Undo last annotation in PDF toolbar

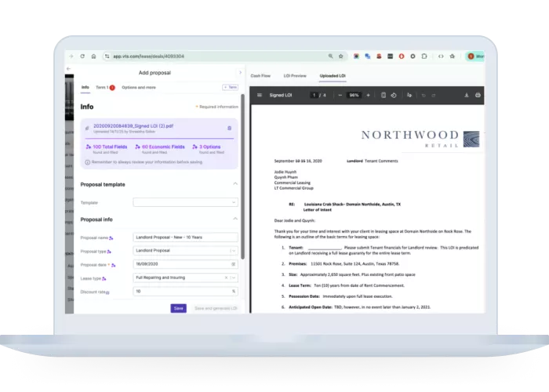coord(424,95)
